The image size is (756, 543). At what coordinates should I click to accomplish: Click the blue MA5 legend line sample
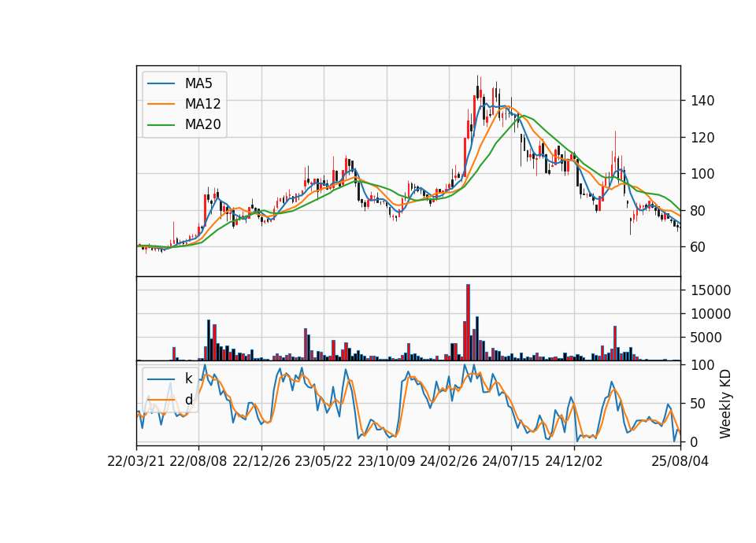[161, 83]
